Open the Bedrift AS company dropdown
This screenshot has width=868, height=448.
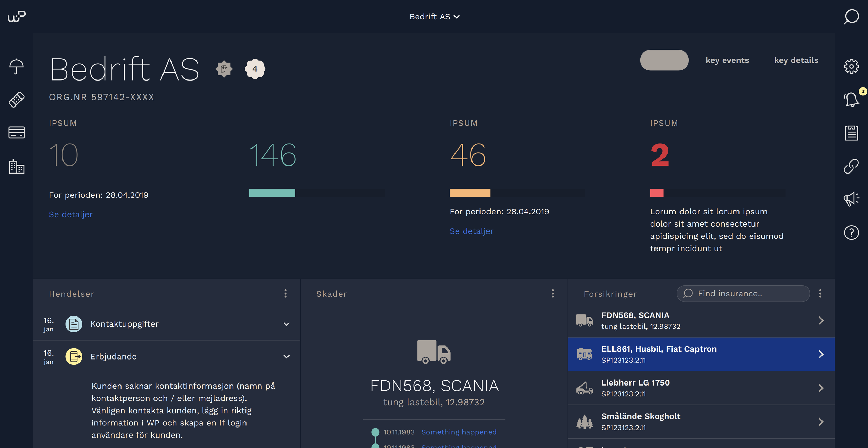(x=434, y=17)
